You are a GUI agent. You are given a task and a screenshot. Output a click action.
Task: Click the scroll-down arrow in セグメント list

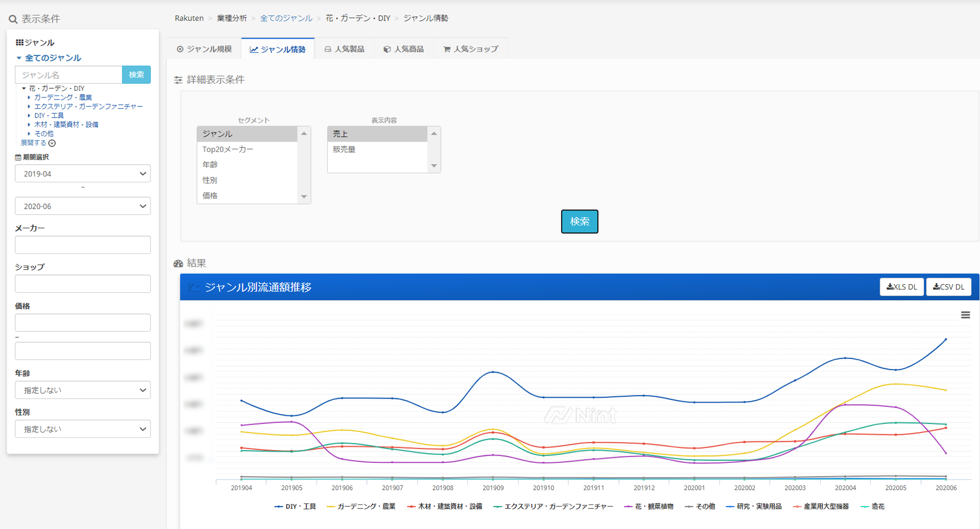click(304, 197)
